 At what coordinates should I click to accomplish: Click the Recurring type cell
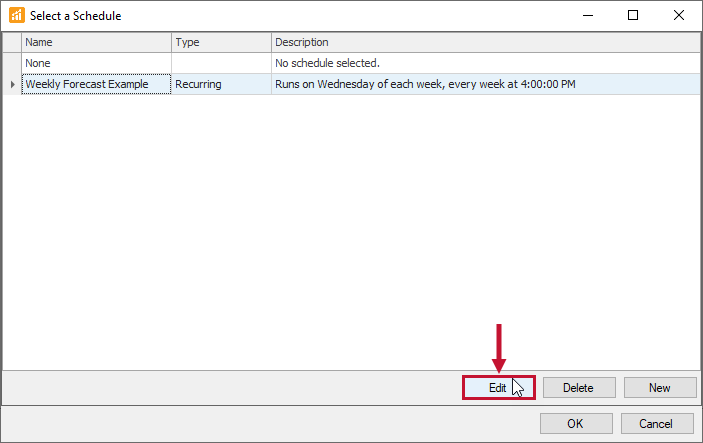click(221, 84)
